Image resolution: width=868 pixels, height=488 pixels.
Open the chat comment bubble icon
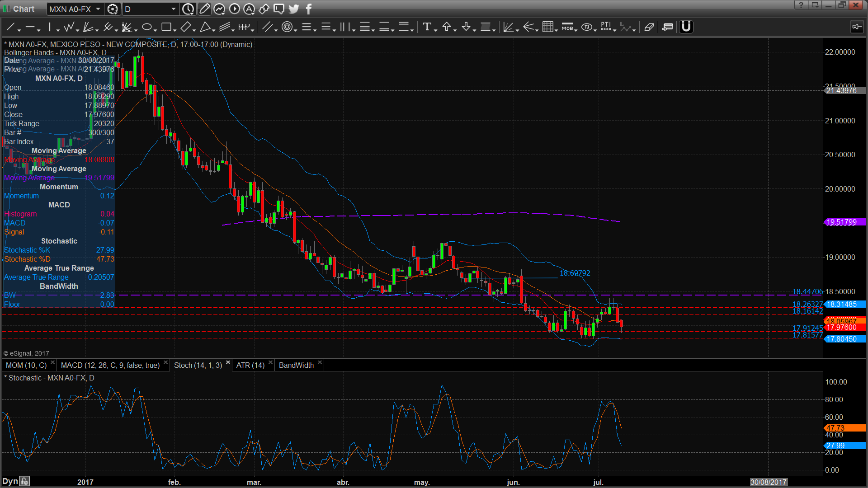(279, 9)
